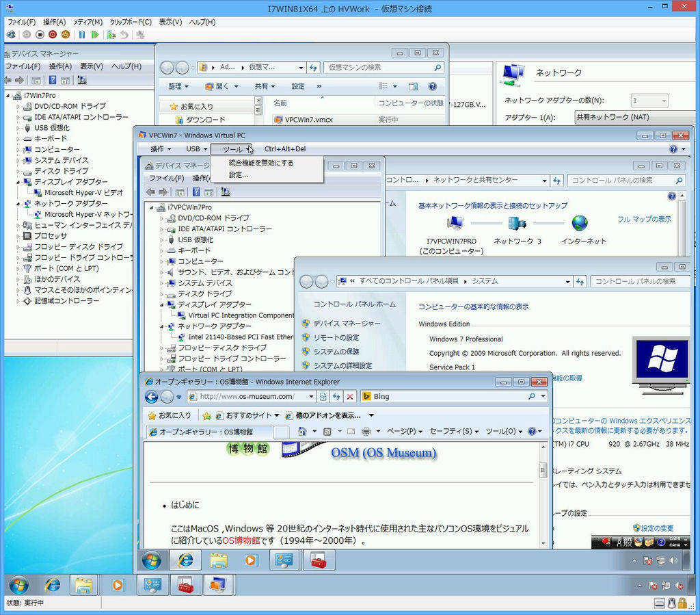Click the Virtual PC window help icon
The width and height of the screenshot is (700, 615).
(673, 149)
